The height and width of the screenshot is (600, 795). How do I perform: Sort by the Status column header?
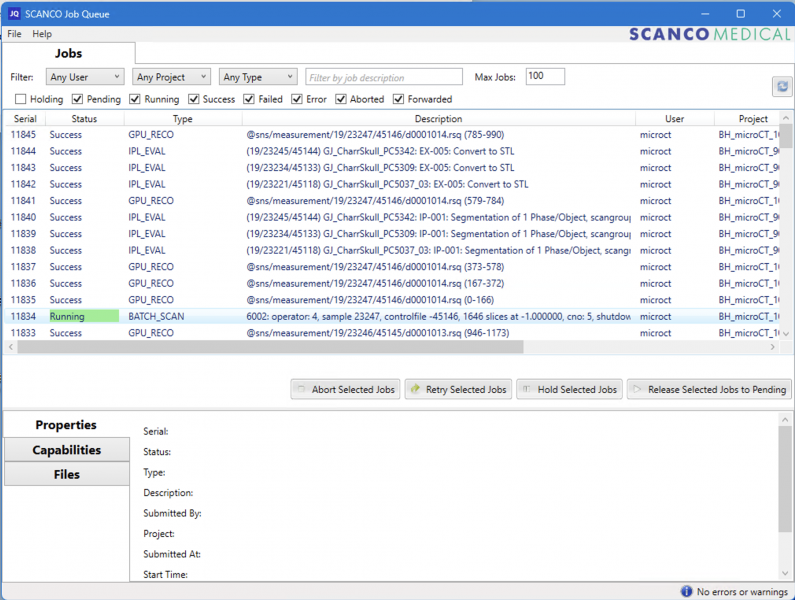tap(84, 119)
